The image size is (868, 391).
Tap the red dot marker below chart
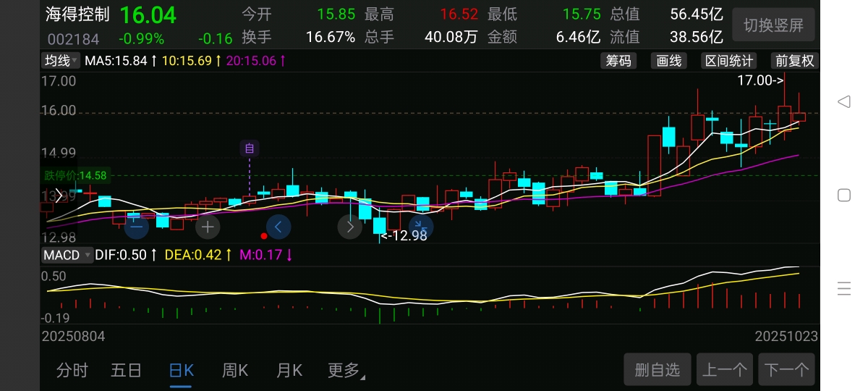pyautogui.click(x=264, y=236)
